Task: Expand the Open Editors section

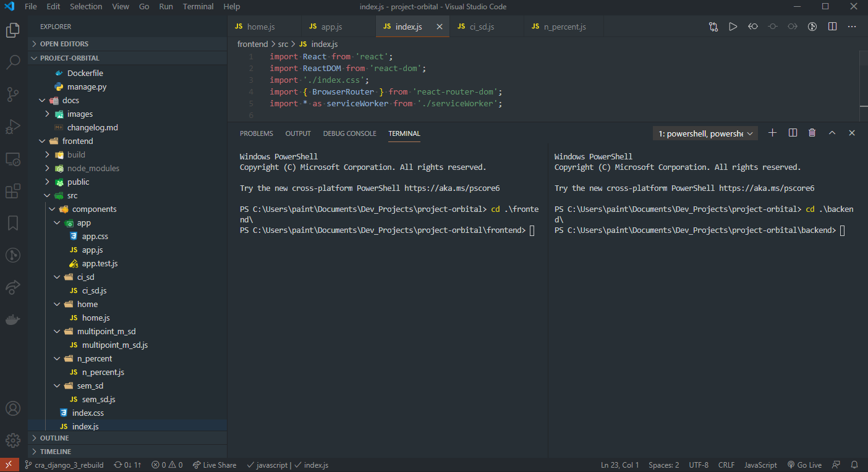Action: point(128,44)
